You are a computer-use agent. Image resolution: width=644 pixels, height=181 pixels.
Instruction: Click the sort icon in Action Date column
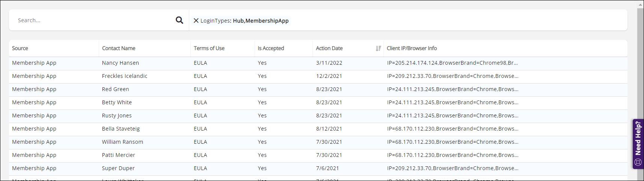click(378, 49)
